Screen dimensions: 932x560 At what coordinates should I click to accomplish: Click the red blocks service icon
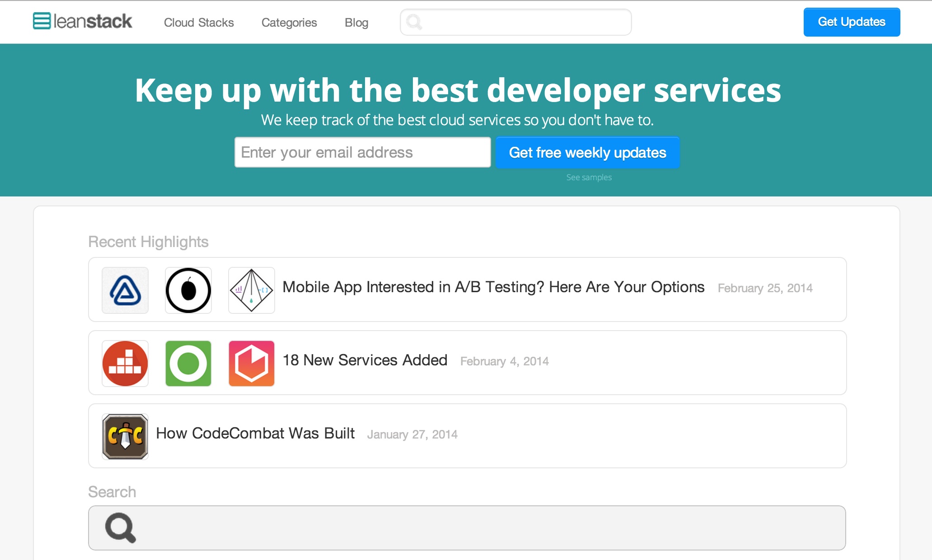[x=125, y=364]
